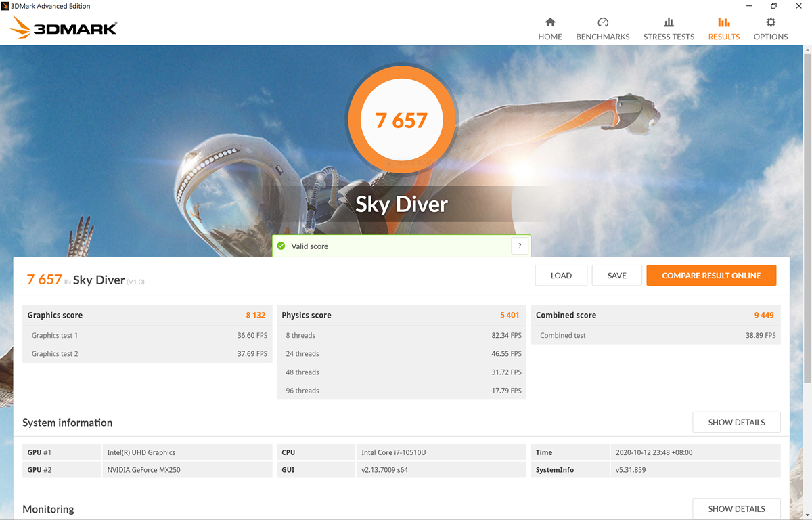Image resolution: width=812 pixels, height=520 pixels.
Task: Select the 48 threads row
Action: tap(401, 372)
